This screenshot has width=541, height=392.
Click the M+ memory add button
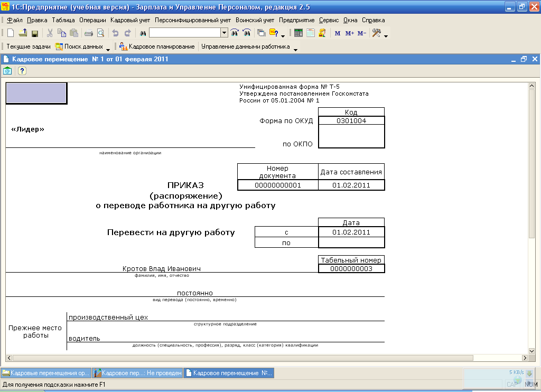click(x=349, y=33)
